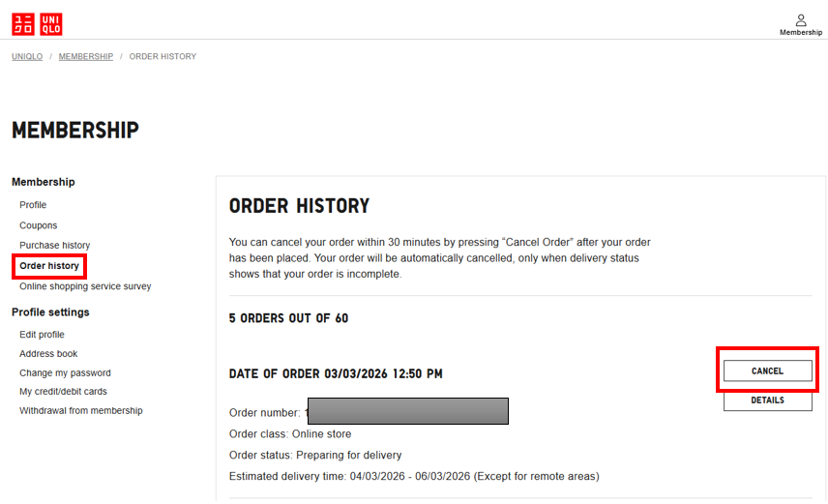Viewport: 828px width, 504px height.
Task: Go to UNIQLO breadcrumb link
Action: pos(27,57)
